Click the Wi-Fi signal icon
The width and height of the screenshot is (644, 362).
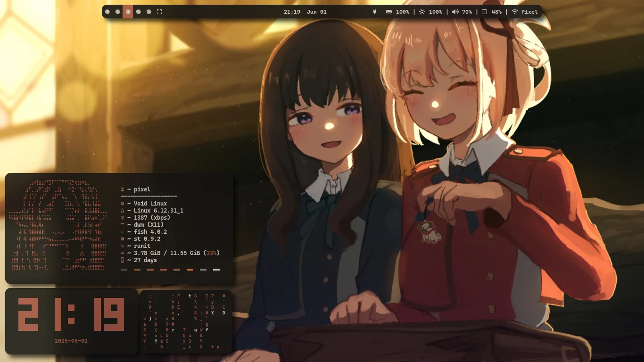(x=514, y=12)
